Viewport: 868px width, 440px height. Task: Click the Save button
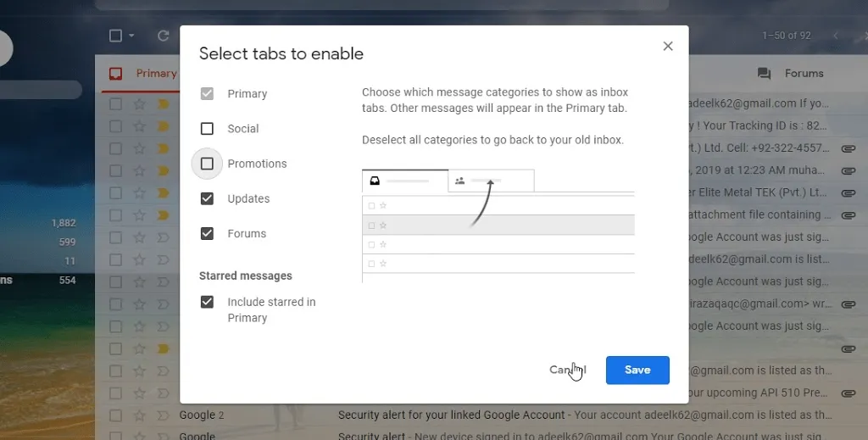[x=637, y=370]
